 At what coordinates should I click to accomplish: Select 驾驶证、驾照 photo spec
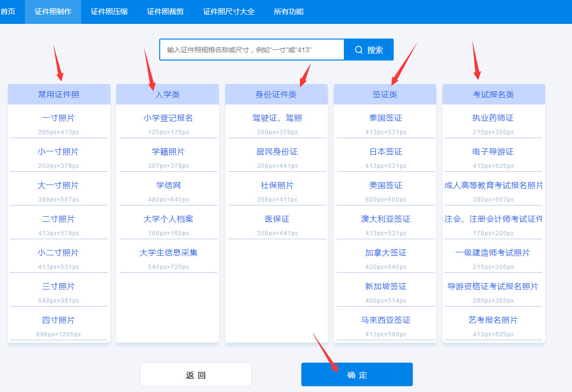(x=276, y=118)
